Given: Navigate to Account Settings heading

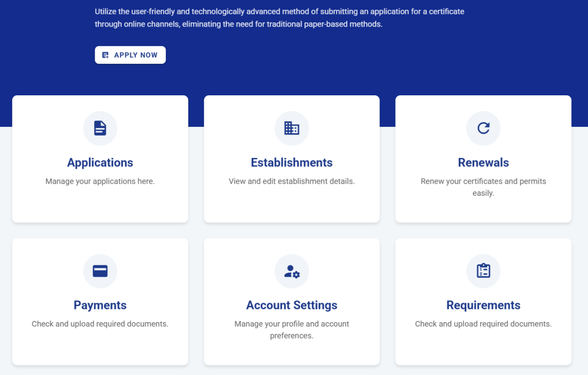Looking at the screenshot, I should pos(292,305).
